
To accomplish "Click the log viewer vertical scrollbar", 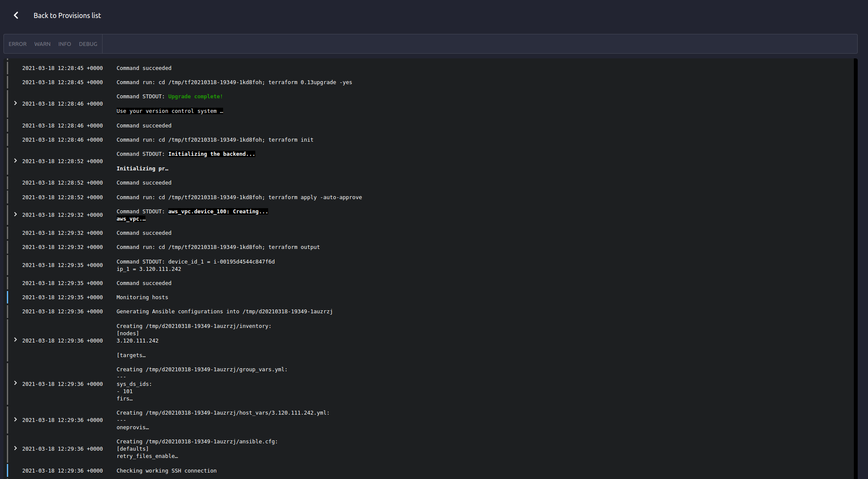I will pos(856,269).
